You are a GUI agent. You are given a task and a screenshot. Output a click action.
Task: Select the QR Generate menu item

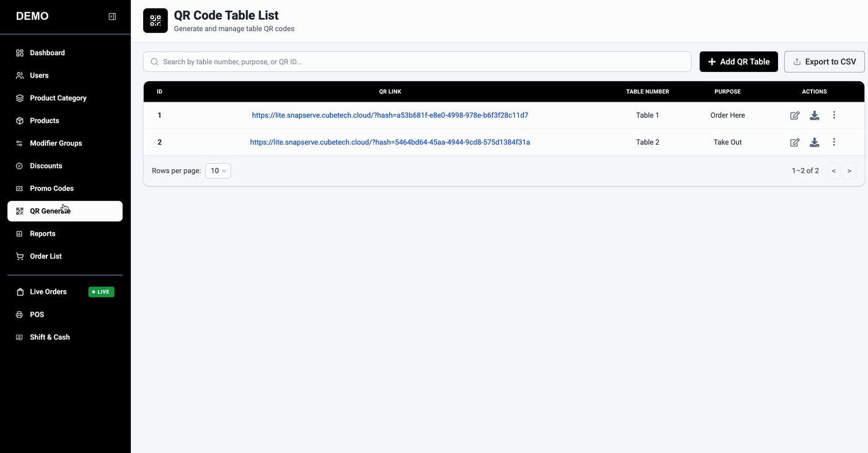click(65, 211)
